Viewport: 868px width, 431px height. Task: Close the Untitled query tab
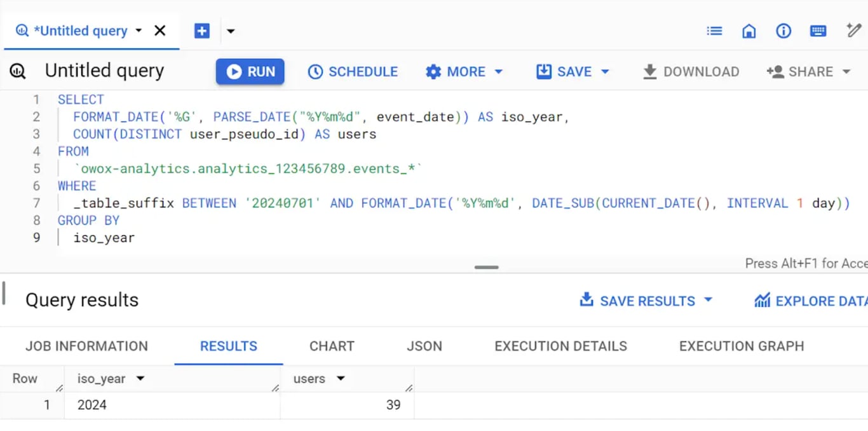coord(160,31)
